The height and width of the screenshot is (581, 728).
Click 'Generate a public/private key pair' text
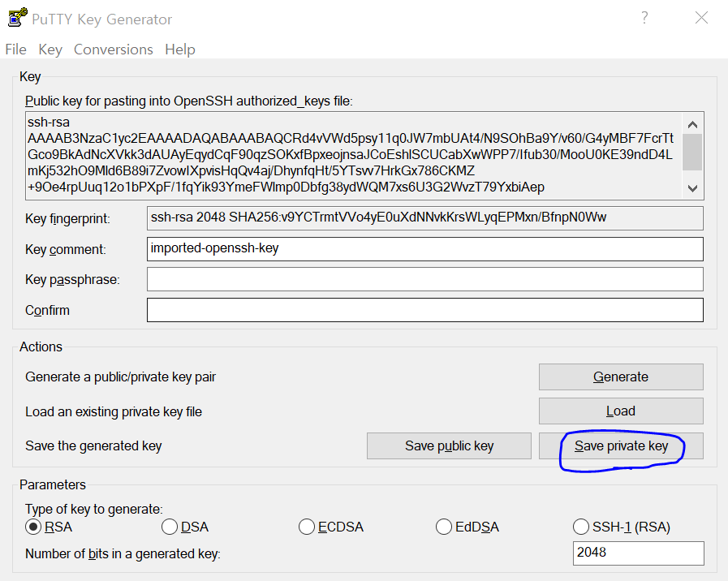(x=121, y=377)
